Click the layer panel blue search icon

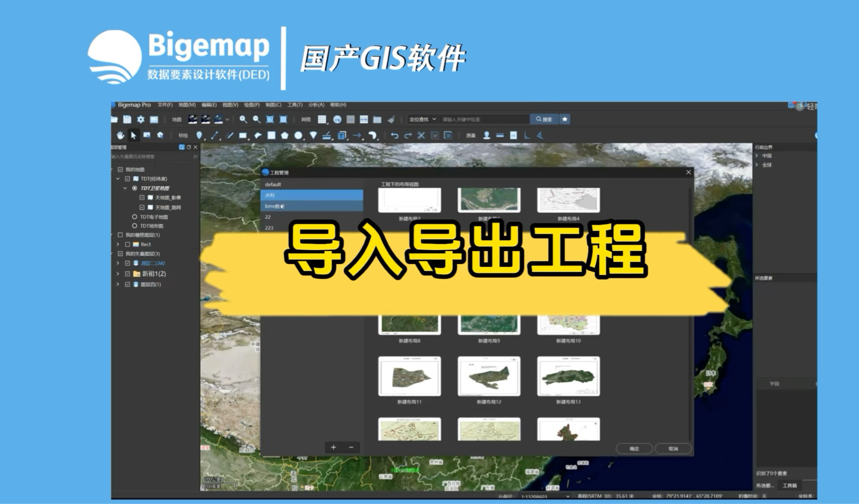coord(182,147)
